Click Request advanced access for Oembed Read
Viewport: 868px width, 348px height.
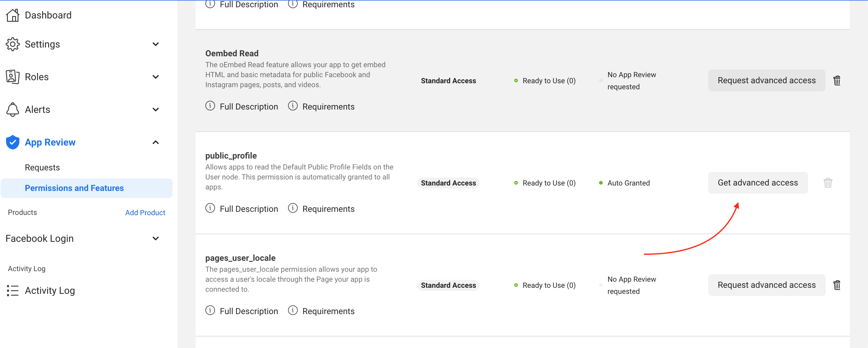click(767, 80)
